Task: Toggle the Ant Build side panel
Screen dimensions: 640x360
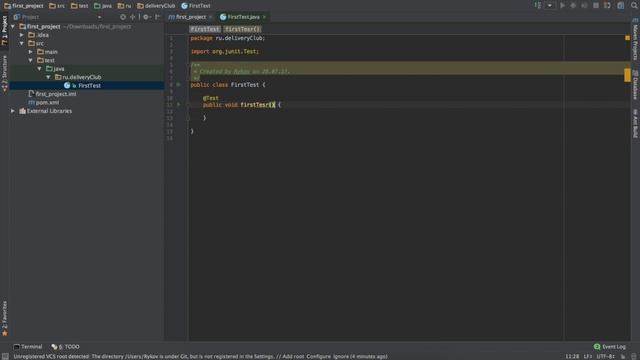Action: [635, 123]
